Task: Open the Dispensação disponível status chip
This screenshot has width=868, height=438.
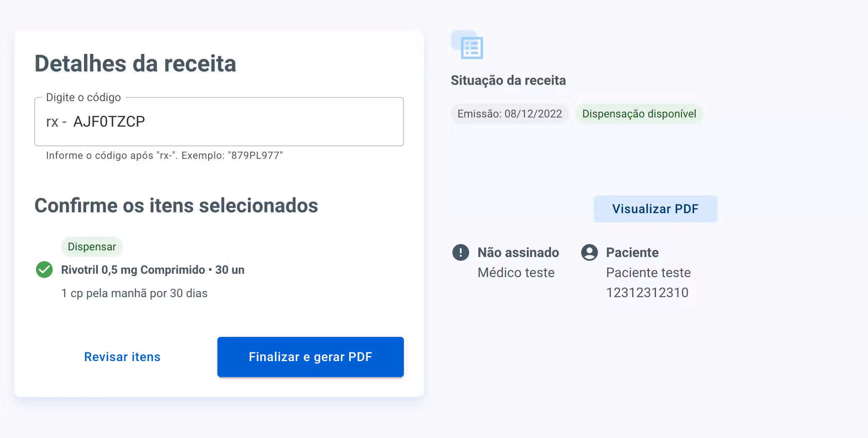Action: (639, 113)
